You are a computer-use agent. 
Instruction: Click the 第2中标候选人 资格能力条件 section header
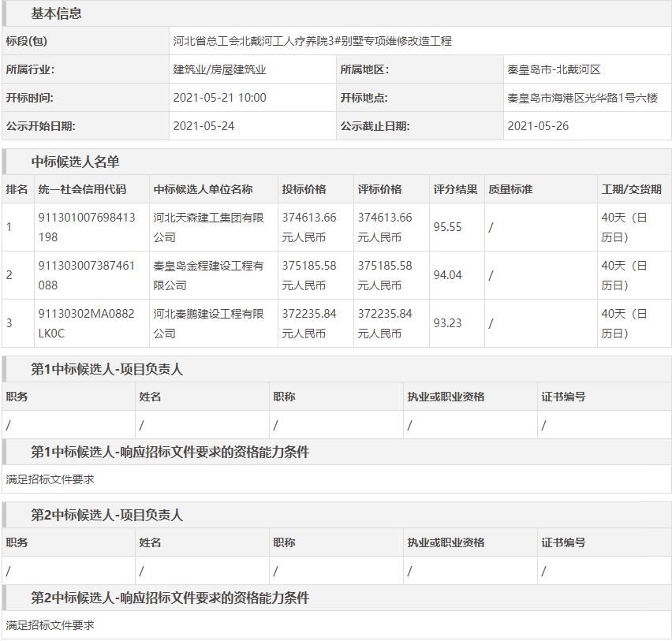click(x=170, y=598)
